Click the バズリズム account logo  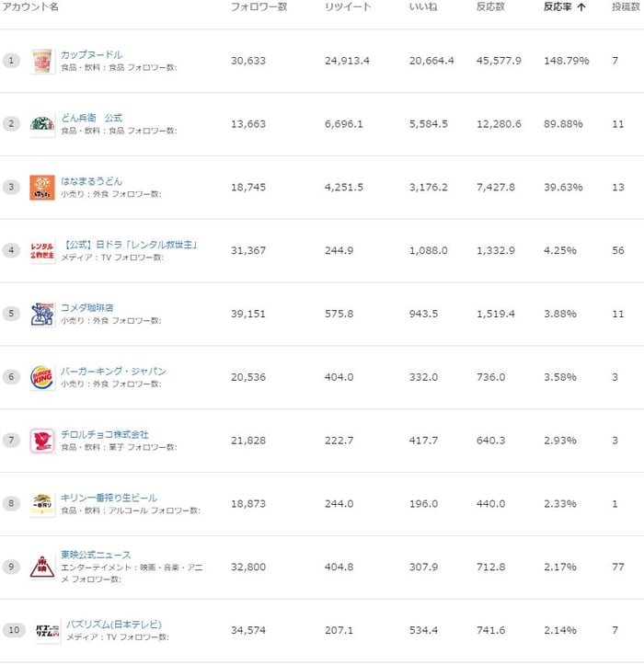[48, 630]
